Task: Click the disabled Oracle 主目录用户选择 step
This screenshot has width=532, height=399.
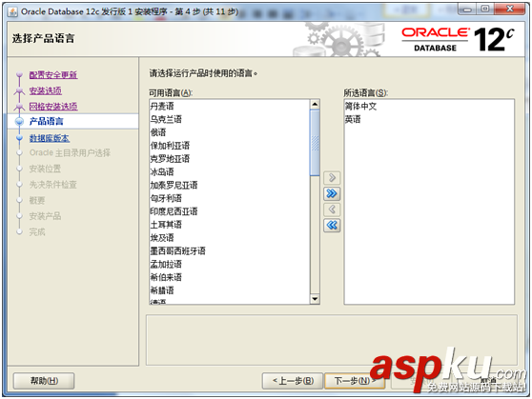Action: pos(70,153)
